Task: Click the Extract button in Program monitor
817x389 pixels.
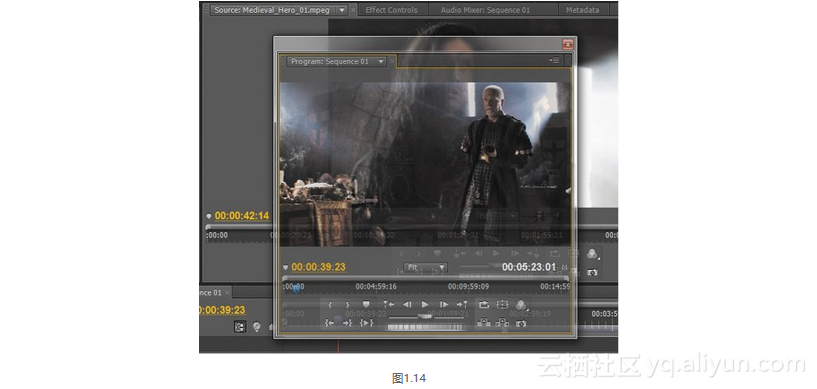Action: (x=502, y=323)
